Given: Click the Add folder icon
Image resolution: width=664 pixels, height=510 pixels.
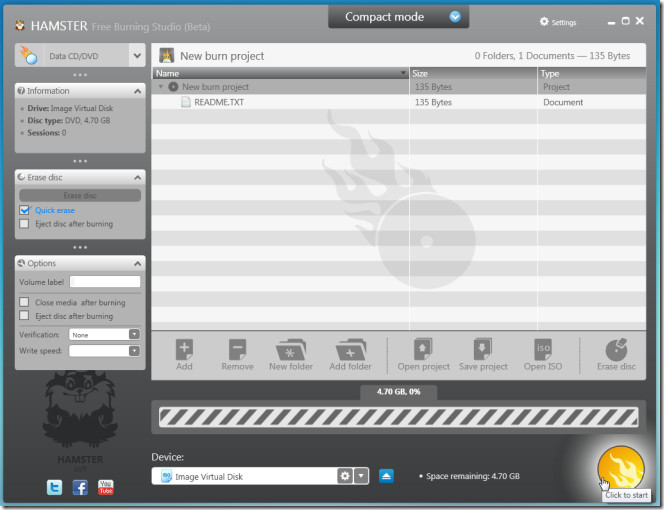Looking at the screenshot, I should click(350, 349).
